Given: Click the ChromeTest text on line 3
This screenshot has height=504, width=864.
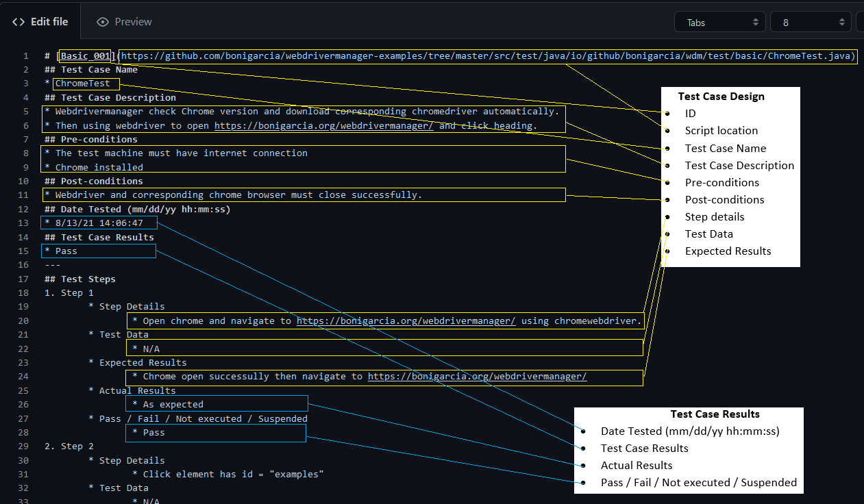Looking at the screenshot, I should (83, 84).
